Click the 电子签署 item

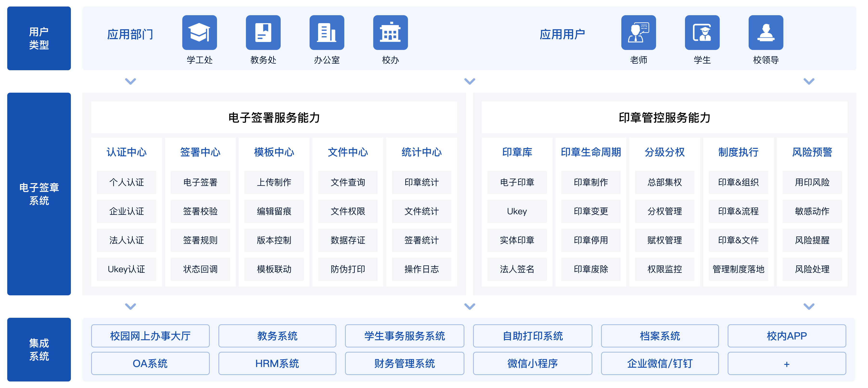200,182
